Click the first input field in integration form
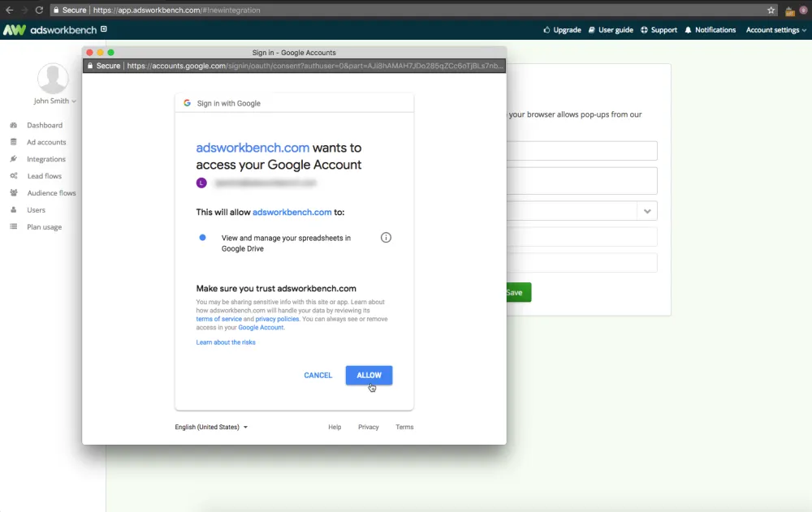Viewport: 812px width, 512px height. 581,151
